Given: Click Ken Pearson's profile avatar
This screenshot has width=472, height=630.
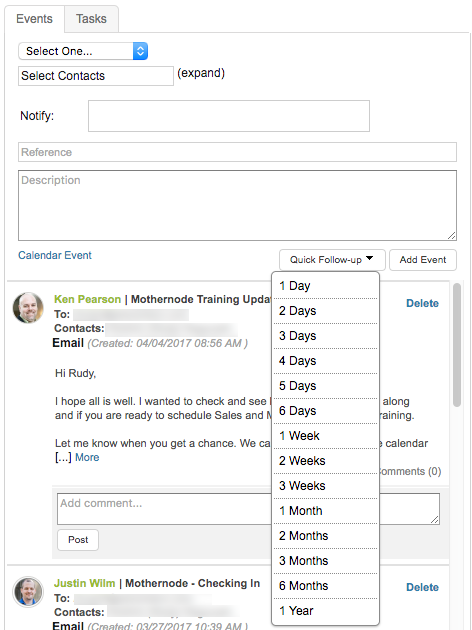Looking at the screenshot, I should [28, 308].
